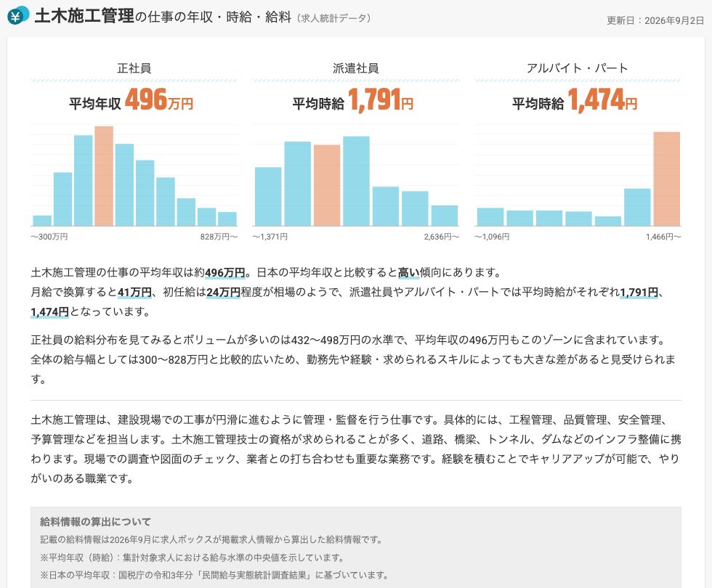Screen dimensions: 712x588
Task: Click the line 記載の給料情報は2026年9月に求人ボックスが
Action: click(x=211, y=540)
